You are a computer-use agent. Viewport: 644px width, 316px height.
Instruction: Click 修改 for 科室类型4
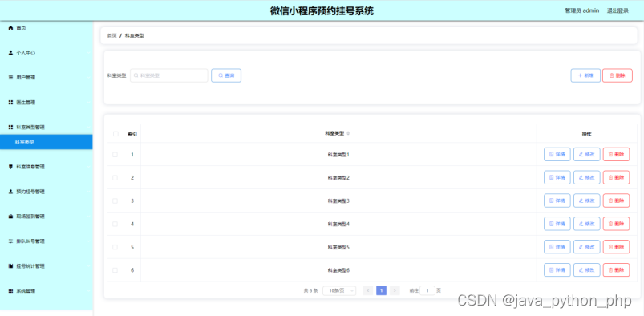(x=586, y=224)
